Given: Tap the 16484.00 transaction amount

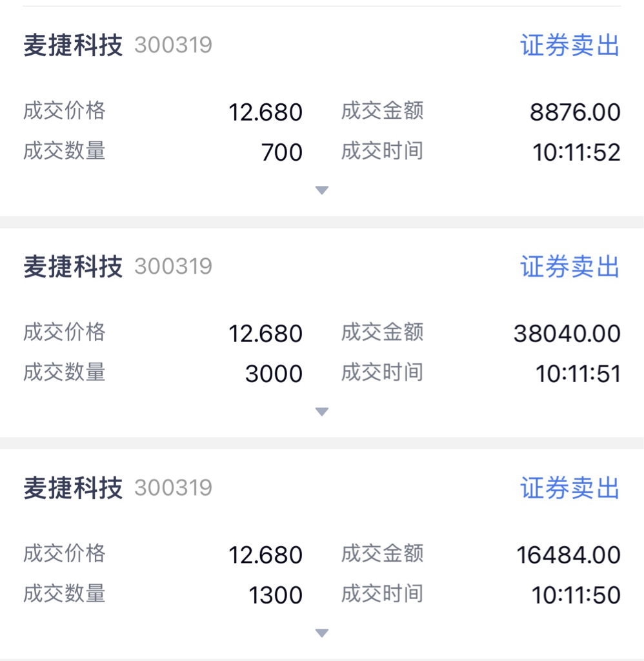Looking at the screenshot, I should [x=569, y=554].
